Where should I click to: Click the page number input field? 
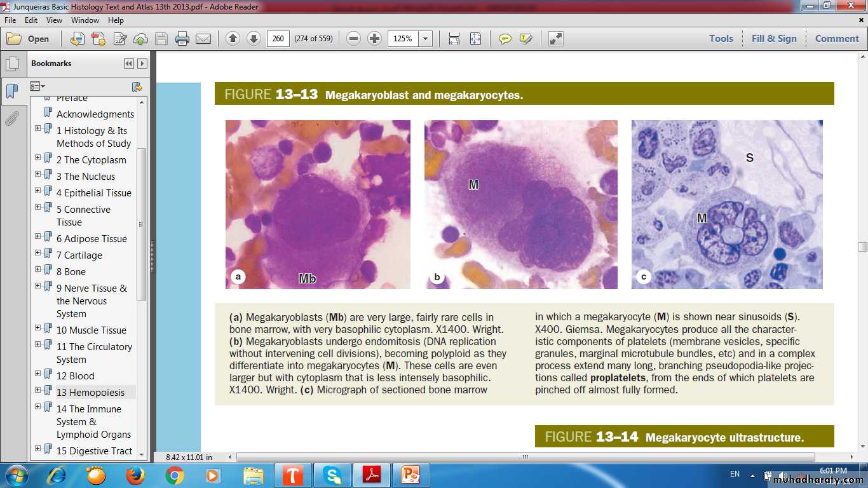(x=278, y=39)
